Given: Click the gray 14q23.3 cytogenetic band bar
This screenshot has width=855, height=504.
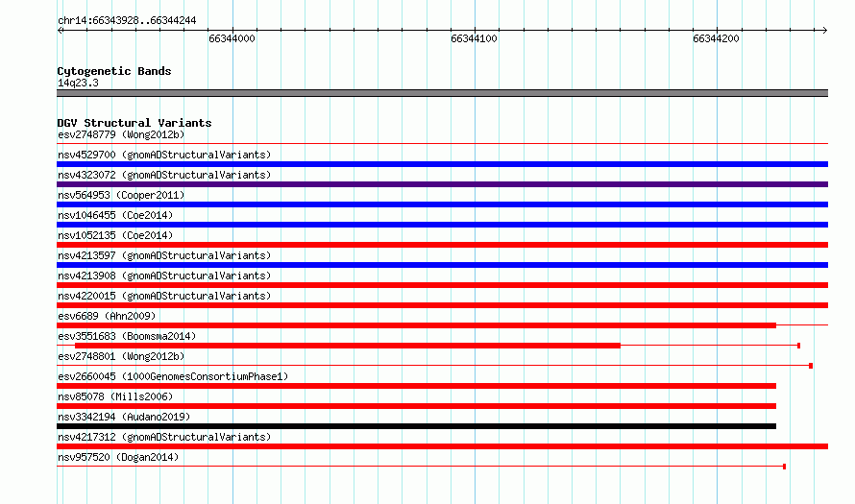Looking at the screenshot, I should tap(442, 93).
